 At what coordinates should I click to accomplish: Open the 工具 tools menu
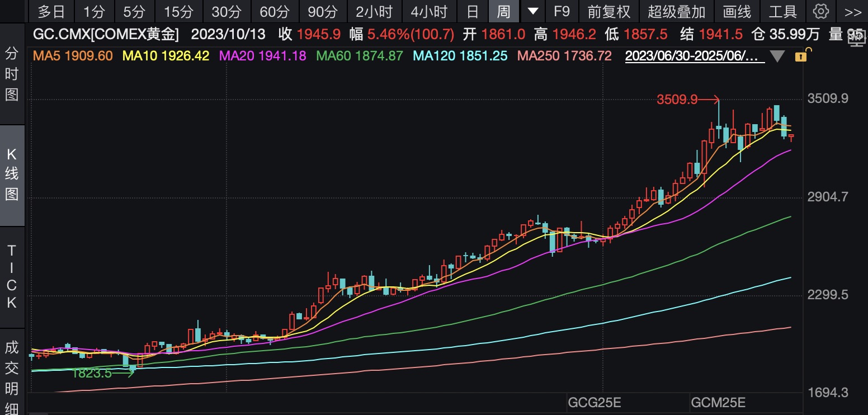(x=782, y=11)
